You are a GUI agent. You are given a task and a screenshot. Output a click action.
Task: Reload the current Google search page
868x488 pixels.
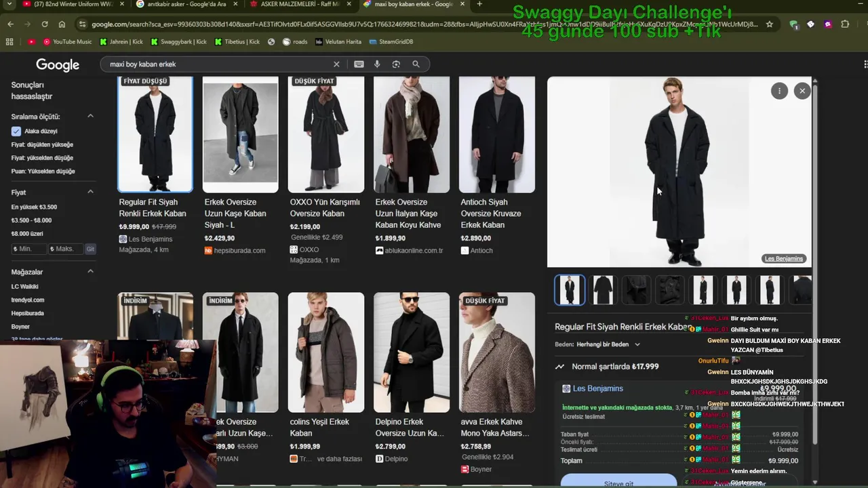45,24
